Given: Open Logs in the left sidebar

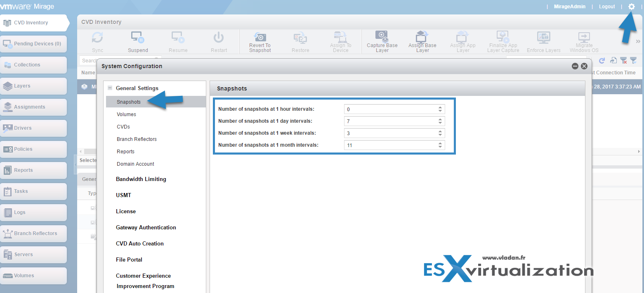Looking at the screenshot, I should [x=33, y=212].
